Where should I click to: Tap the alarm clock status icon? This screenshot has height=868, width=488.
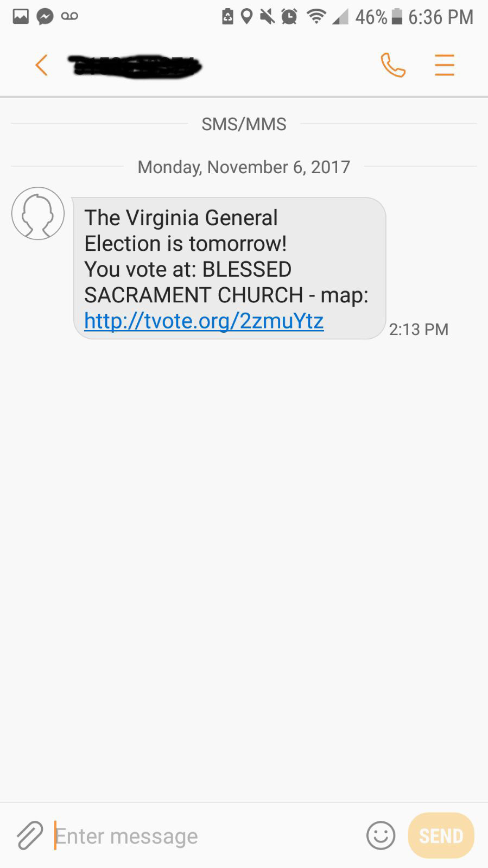(x=289, y=17)
